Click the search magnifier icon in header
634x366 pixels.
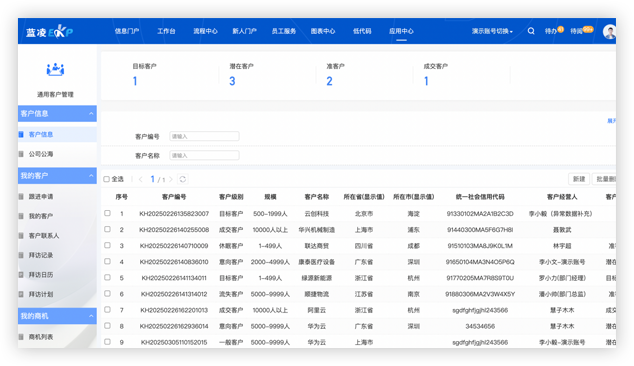(x=531, y=31)
